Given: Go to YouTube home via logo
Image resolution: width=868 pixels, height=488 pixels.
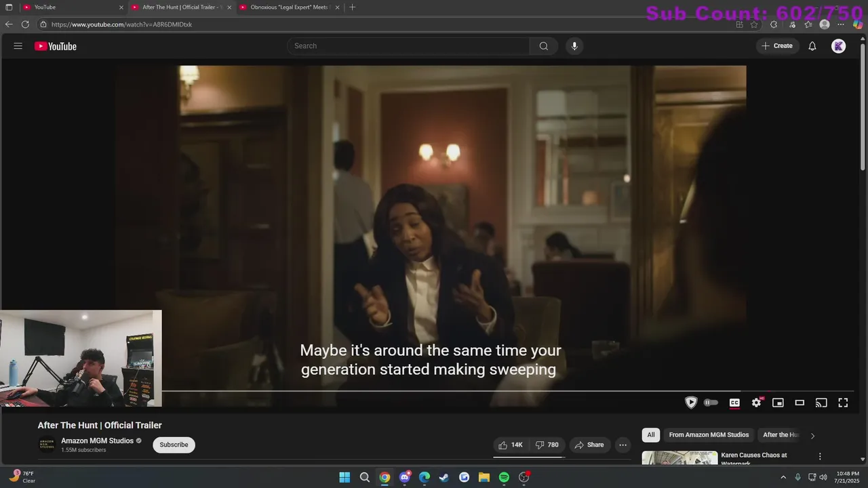Looking at the screenshot, I should pyautogui.click(x=56, y=46).
